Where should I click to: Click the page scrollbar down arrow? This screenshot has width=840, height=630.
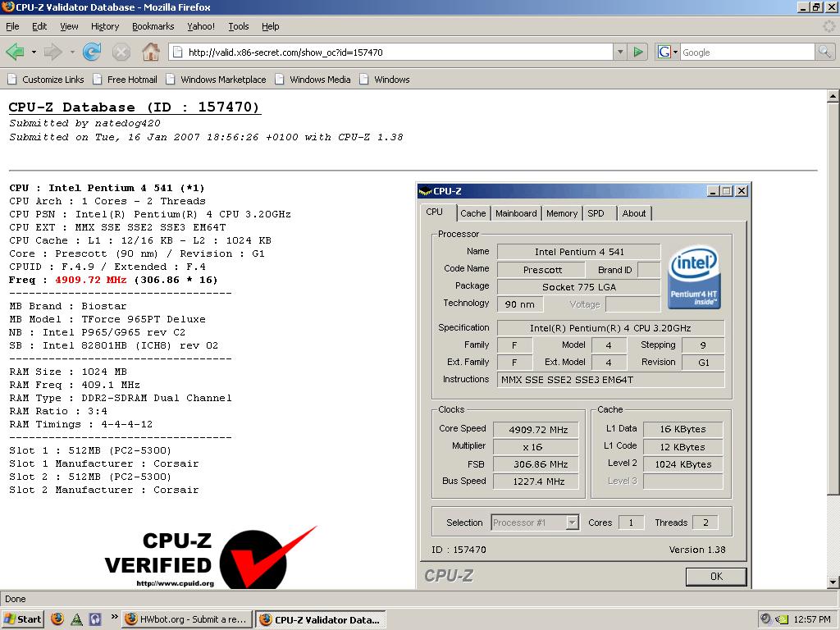(x=833, y=582)
